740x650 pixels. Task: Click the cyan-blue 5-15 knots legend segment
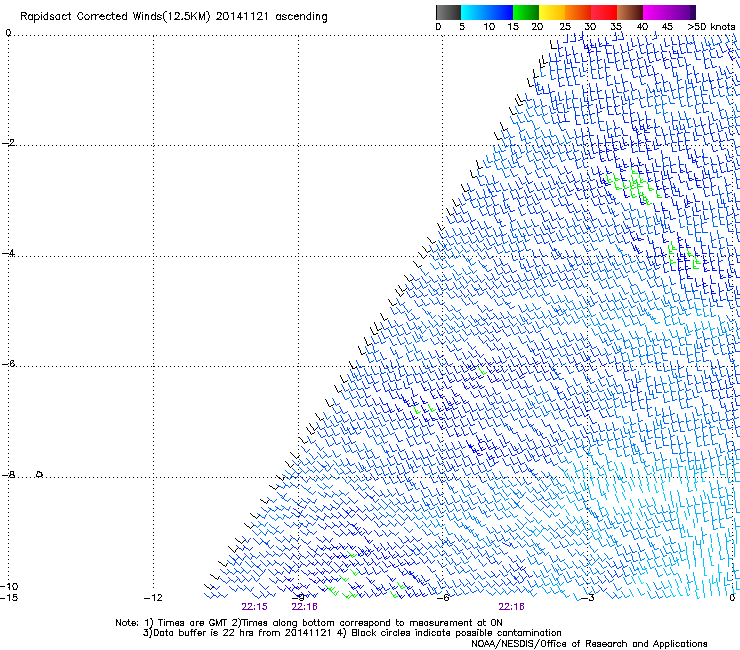pyautogui.click(x=487, y=12)
